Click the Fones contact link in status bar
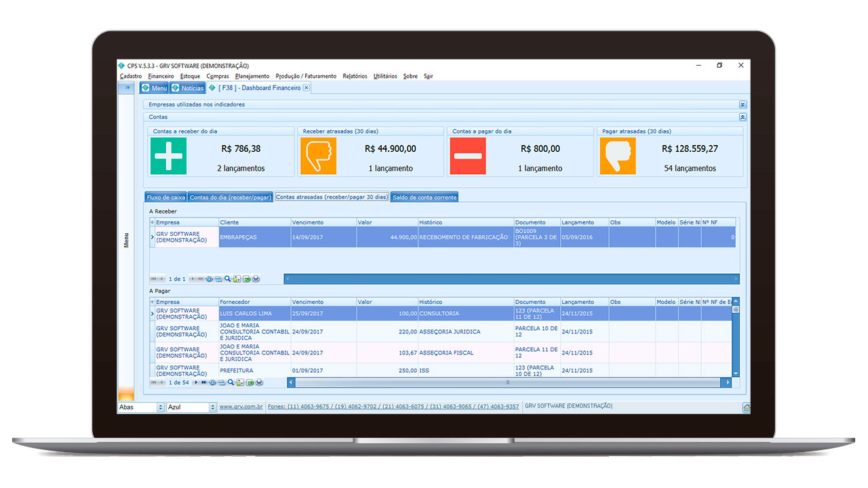The height and width of the screenshot is (488, 868). (393, 407)
